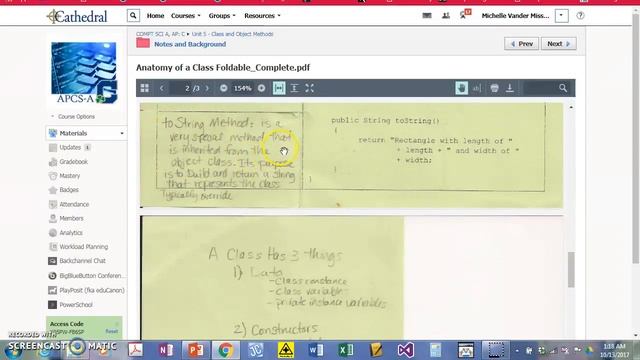
Task: Expand Course Options
Action: 73,116
